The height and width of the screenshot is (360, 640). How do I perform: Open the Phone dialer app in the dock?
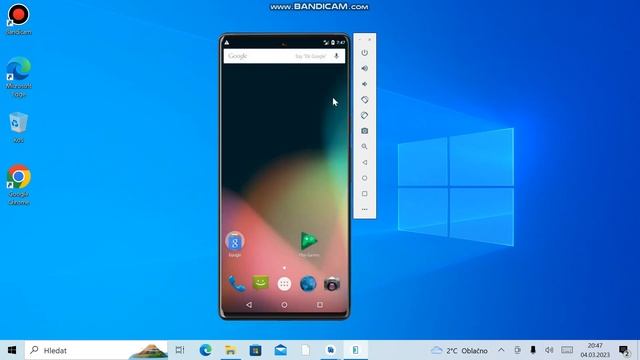point(237,284)
